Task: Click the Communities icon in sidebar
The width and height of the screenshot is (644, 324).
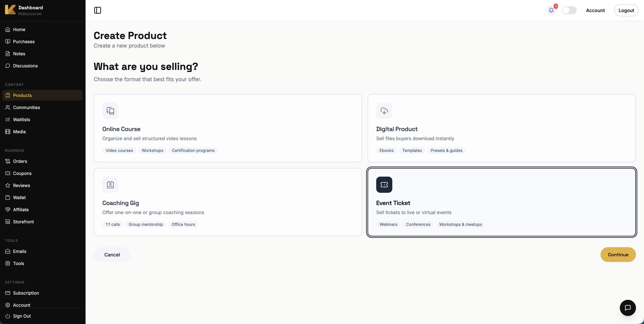Action: coord(8,107)
